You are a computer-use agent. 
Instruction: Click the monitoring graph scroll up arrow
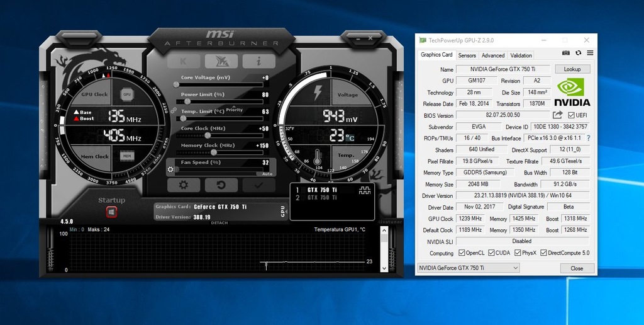point(384,231)
